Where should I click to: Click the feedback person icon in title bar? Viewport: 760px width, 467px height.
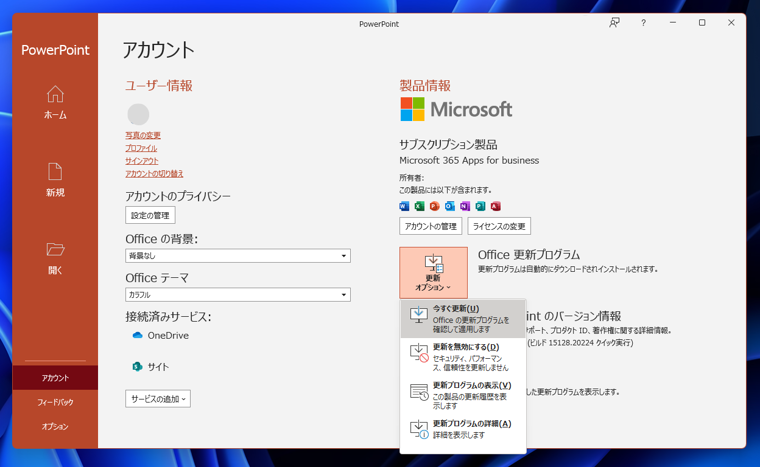tap(614, 23)
